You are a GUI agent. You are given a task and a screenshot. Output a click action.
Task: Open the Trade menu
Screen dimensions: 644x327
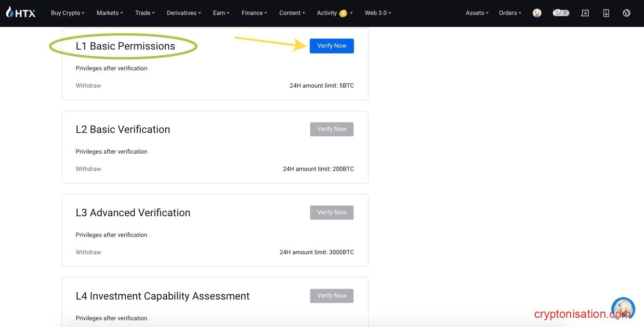(x=145, y=13)
